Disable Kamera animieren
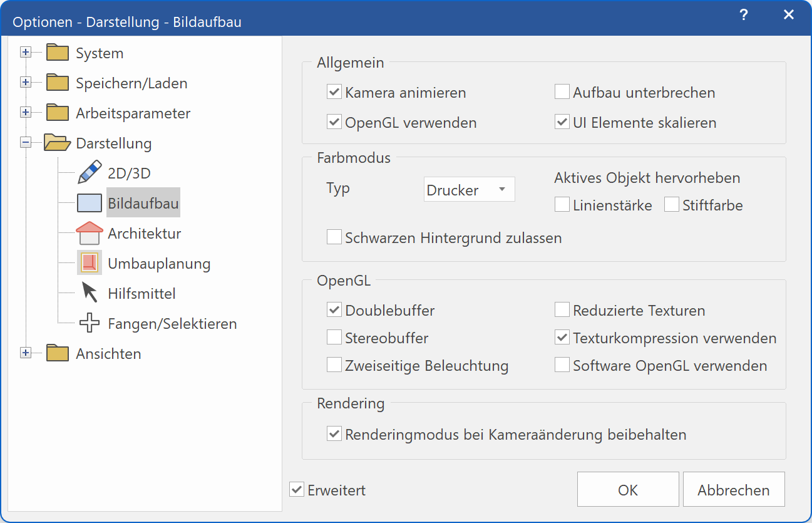 pos(334,91)
